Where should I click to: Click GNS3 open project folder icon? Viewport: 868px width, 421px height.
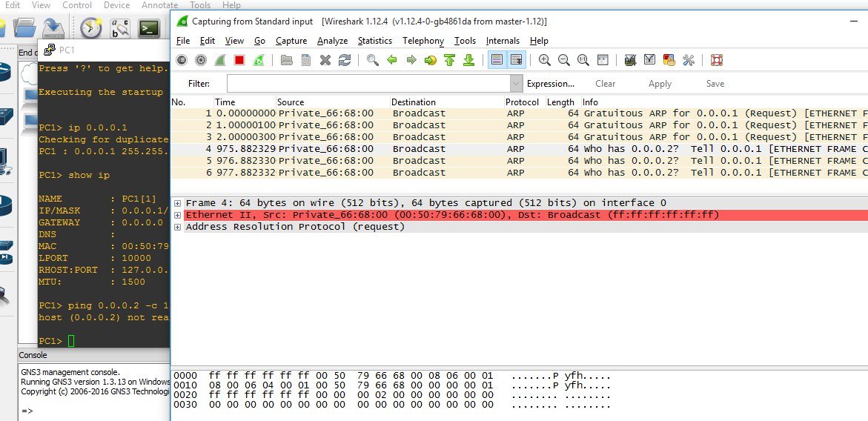coord(24,27)
